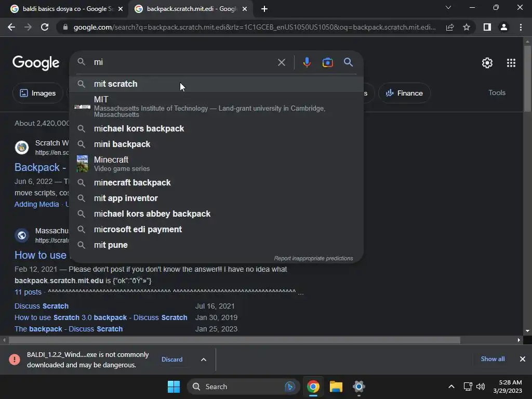Go back using browser back arrow
This screenshot has height=399, width=532.
click(x=11, y=27)
